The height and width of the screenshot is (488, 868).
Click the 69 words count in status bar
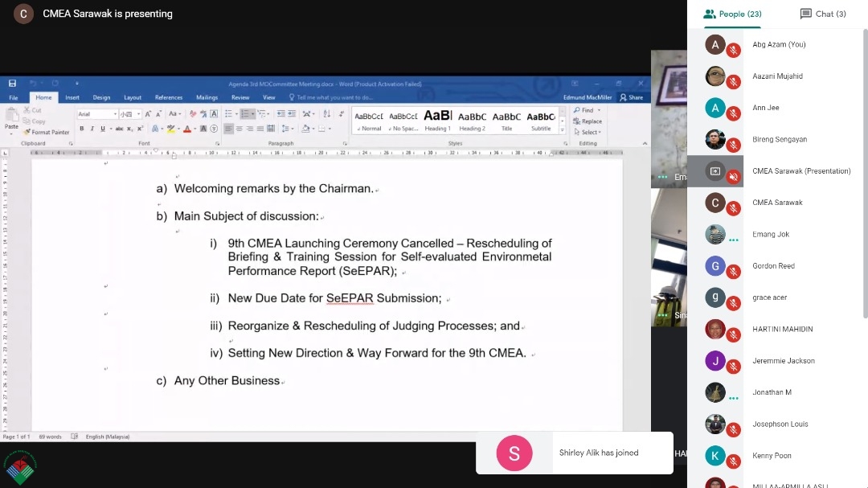(51, 437)
